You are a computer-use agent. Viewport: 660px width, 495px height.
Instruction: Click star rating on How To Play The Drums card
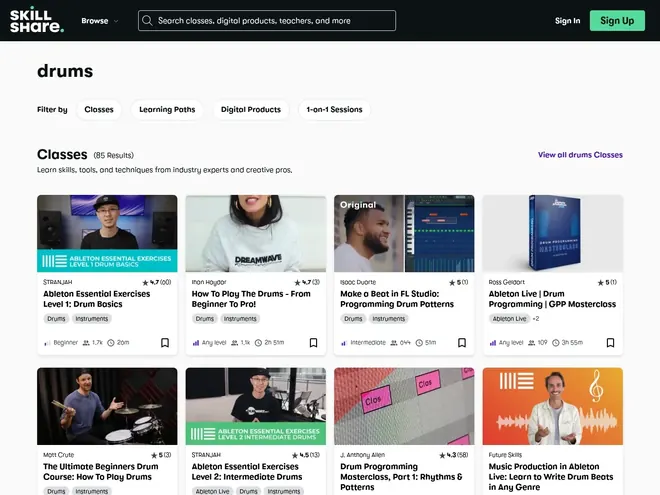click(307, 282)
